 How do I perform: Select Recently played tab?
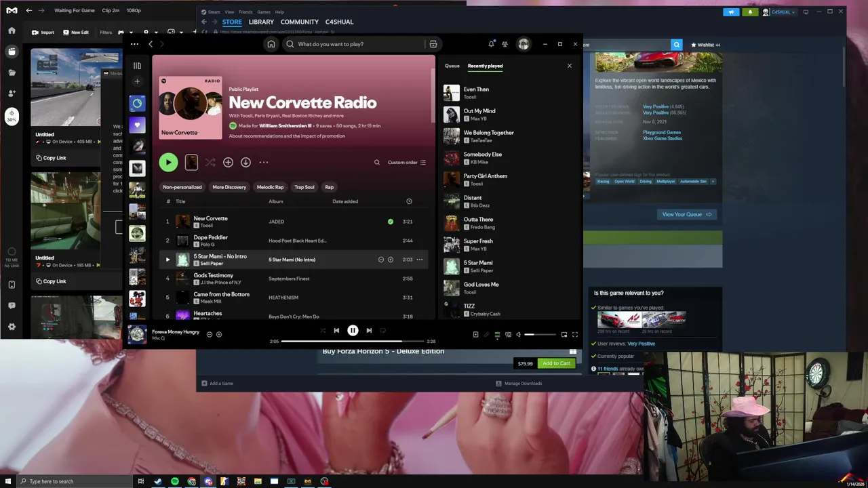pyautogui.click(x=485, y=66)
